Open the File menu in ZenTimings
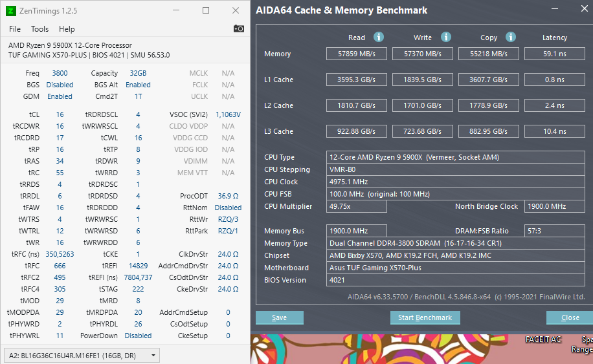Viewport: 593px width, 364px height. pos(15,29)
